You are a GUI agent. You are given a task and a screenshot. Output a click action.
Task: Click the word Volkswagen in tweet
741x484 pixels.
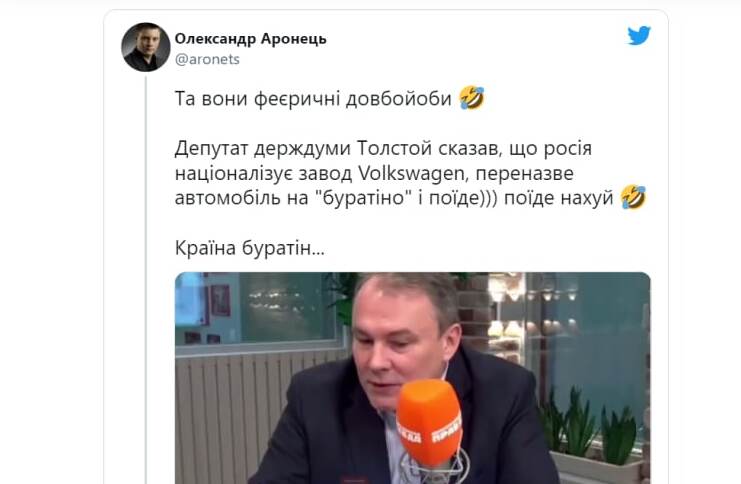(412, 173)
